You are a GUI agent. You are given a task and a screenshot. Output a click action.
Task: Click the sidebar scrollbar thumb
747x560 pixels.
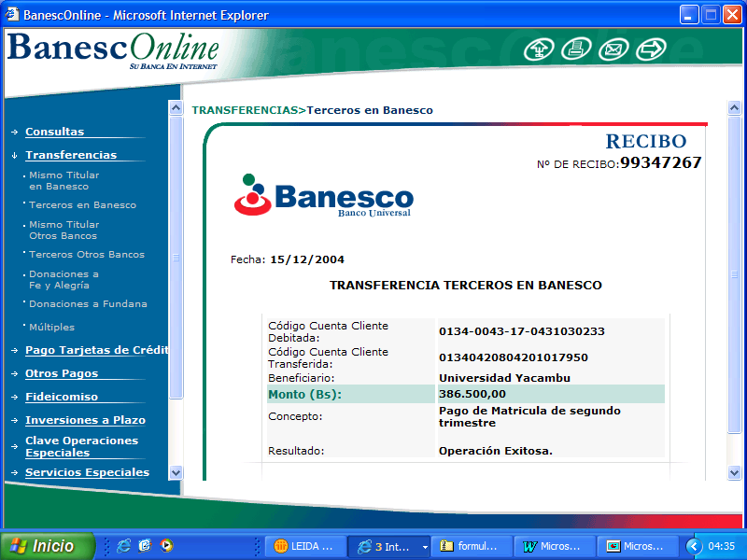(176, 258)
